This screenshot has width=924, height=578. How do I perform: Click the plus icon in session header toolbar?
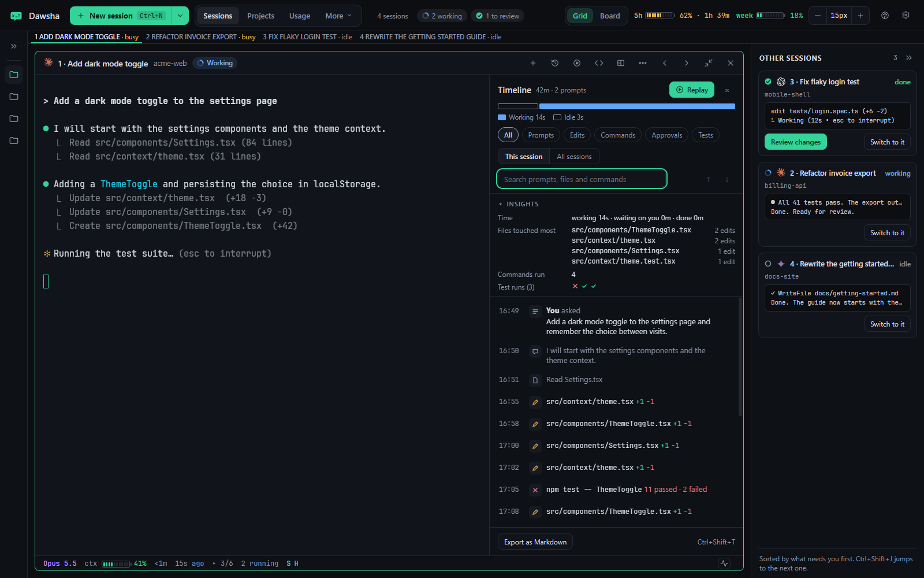coord(533,63)
